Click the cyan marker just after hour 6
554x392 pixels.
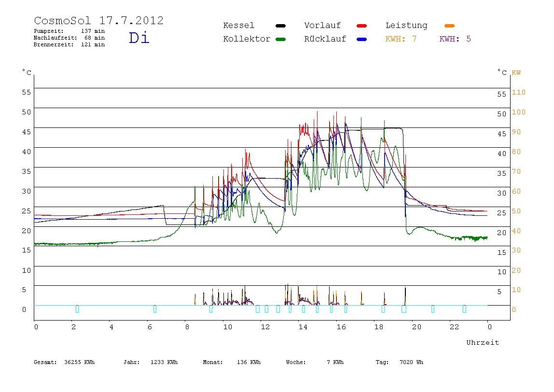[x=155, y=309]
